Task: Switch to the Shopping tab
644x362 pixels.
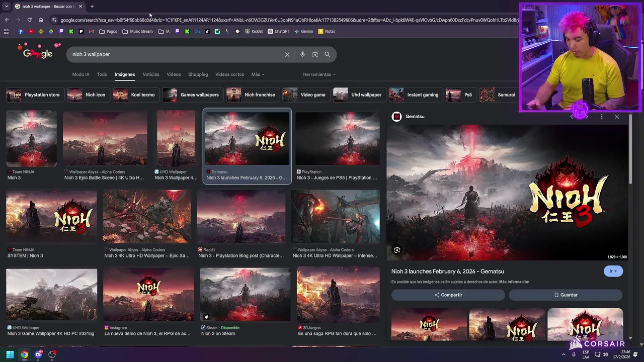Action: pyautogui.click(x=198, y=74)
